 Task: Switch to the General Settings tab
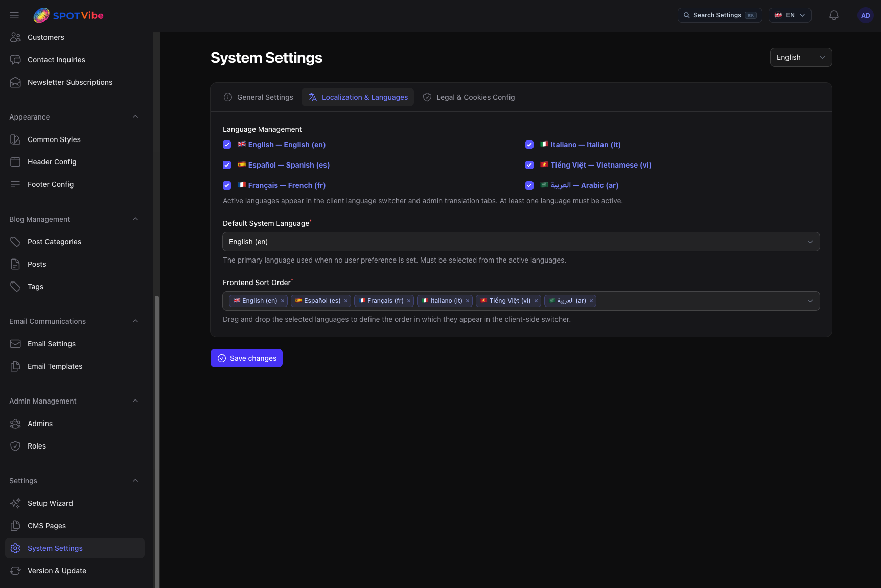coord(259,97)
